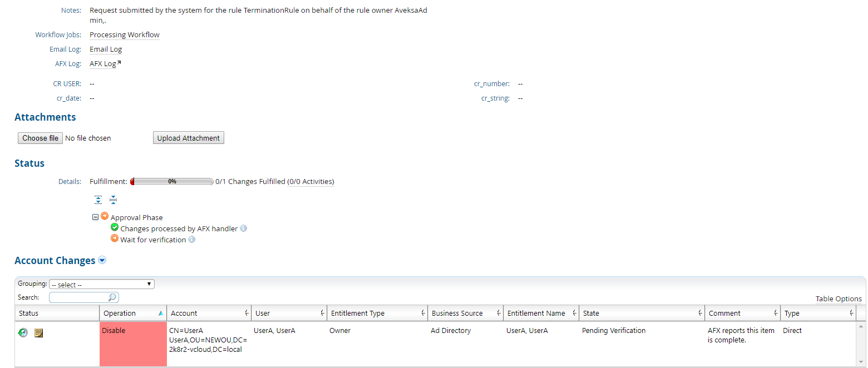Click the magnifier icon in the Search box

pos(112,297)
